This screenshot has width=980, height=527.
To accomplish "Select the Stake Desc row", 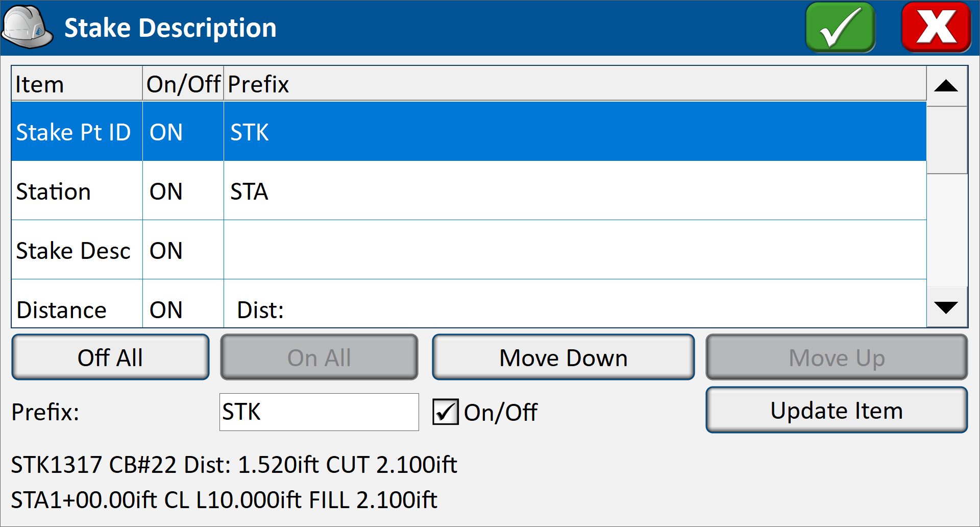I will coord(469,250).
